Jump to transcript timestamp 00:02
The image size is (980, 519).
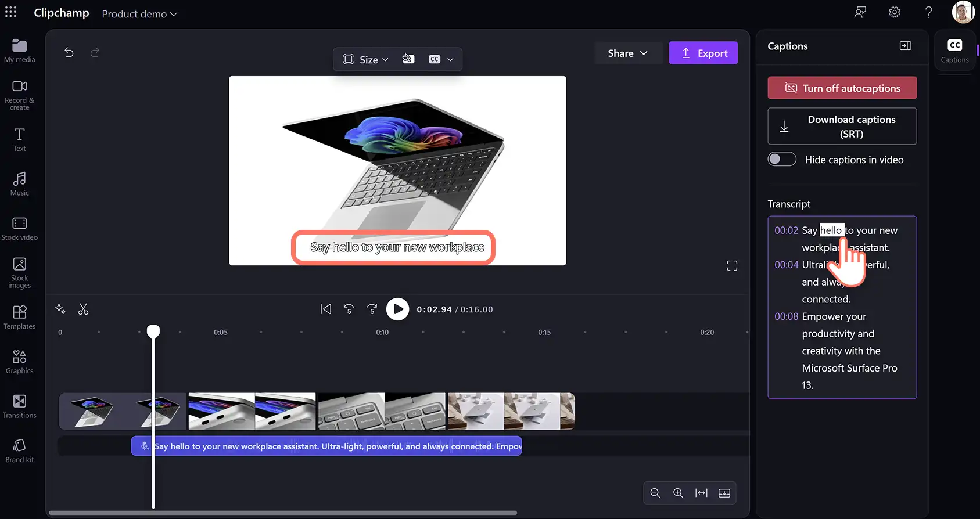click(787, 230)
